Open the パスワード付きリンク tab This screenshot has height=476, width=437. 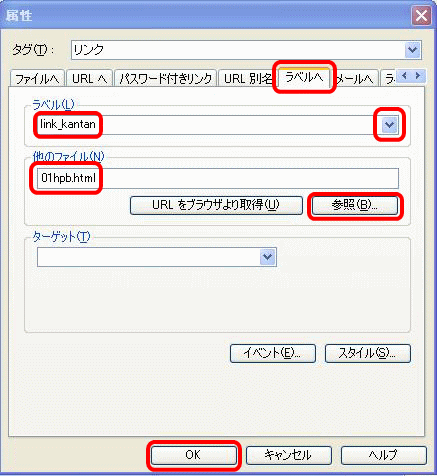point(166,79)
